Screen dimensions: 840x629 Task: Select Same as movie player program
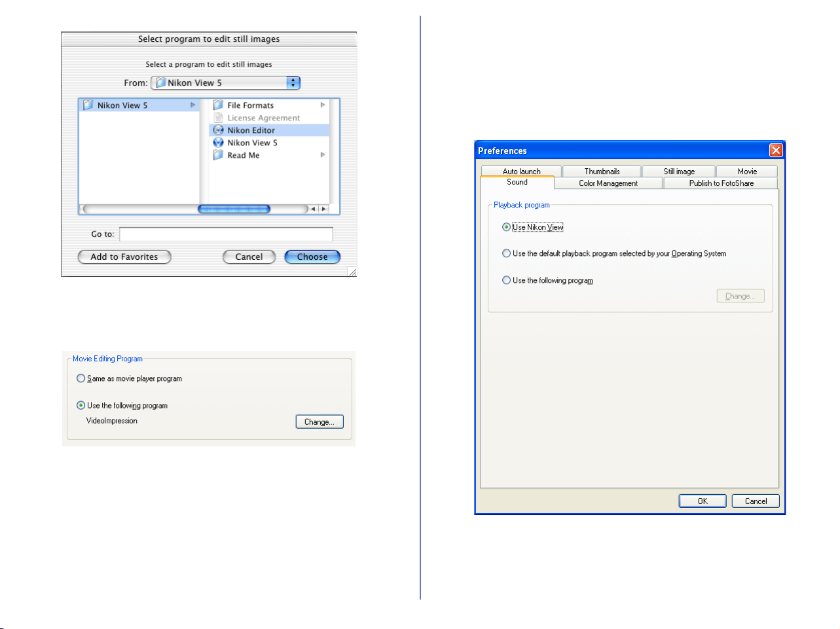81,378
